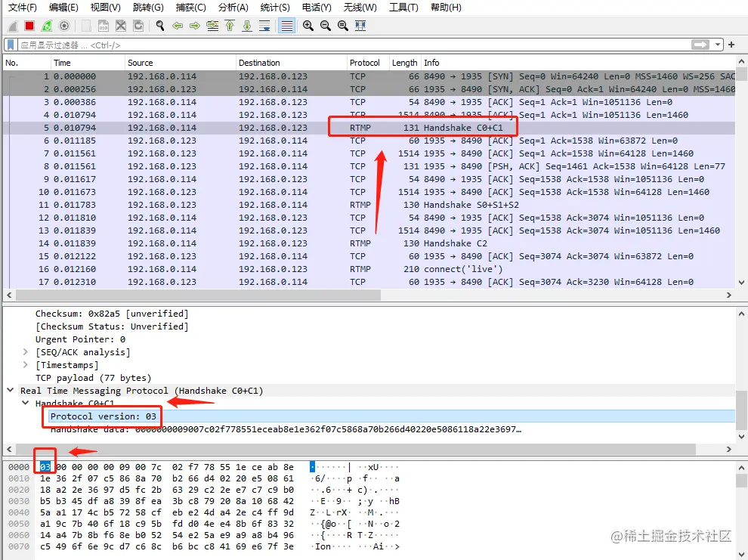Sort by the Source column header

coord(181,63)
